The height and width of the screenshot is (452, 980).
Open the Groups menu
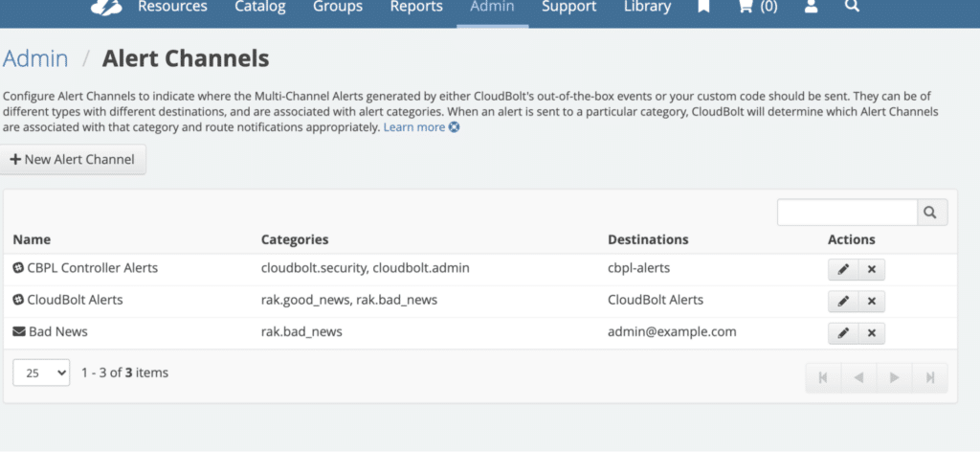coord(338,7)
